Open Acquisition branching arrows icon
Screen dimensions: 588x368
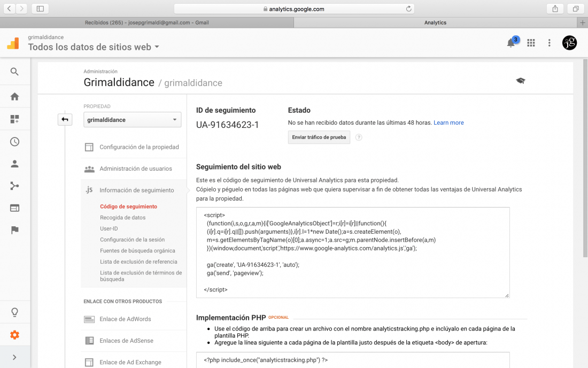pyautogui.click(x=14, y=186)
